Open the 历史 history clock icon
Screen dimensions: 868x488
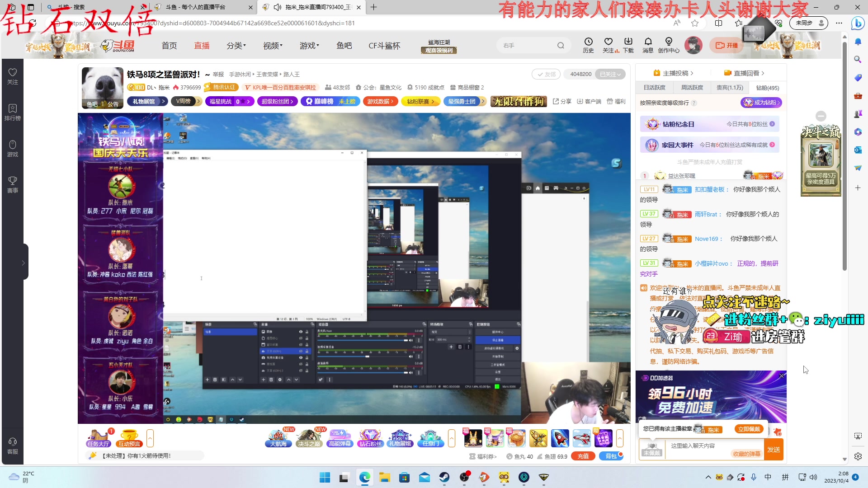click(x=588, y=45)
